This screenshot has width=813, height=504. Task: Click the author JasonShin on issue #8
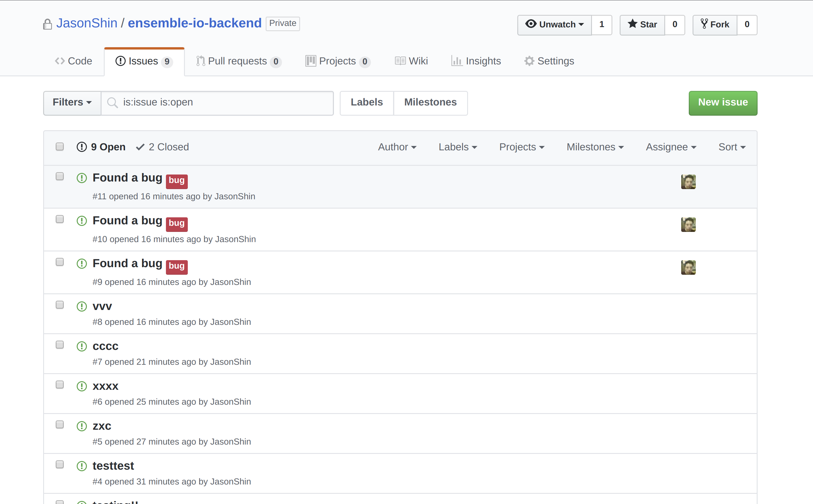[231, 322]
